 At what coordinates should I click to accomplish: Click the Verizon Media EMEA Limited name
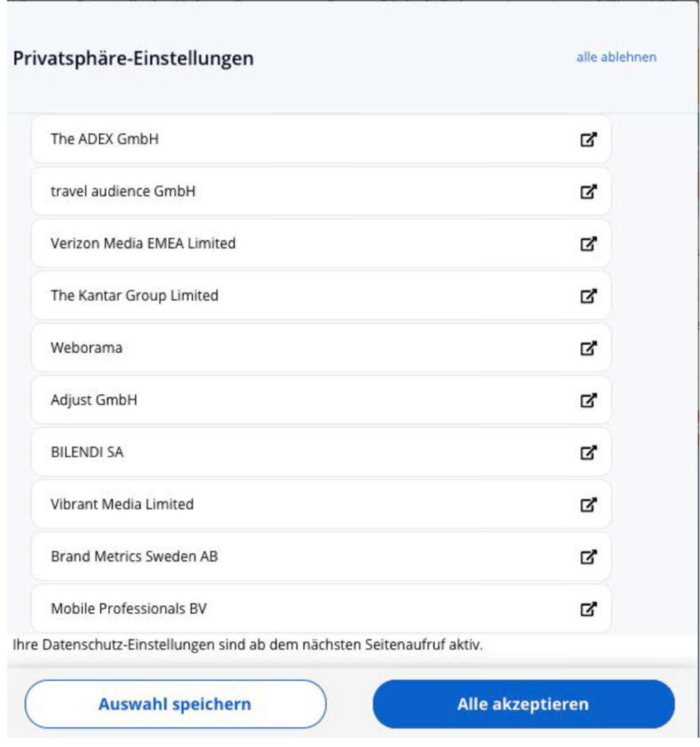point(143,244)
